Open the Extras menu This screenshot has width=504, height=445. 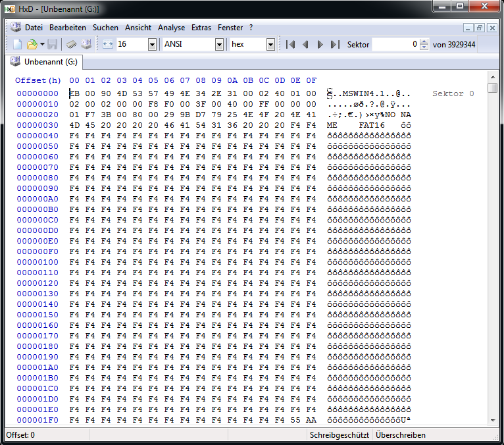point(201,28)
